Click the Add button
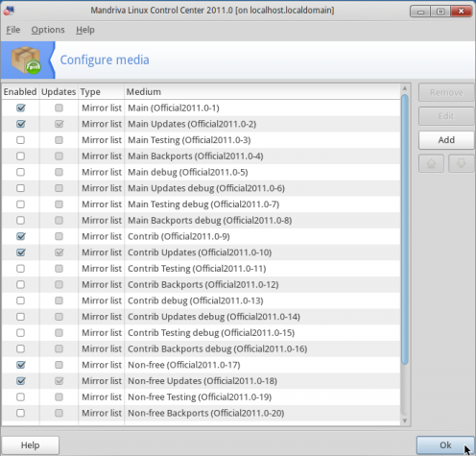 446,140
